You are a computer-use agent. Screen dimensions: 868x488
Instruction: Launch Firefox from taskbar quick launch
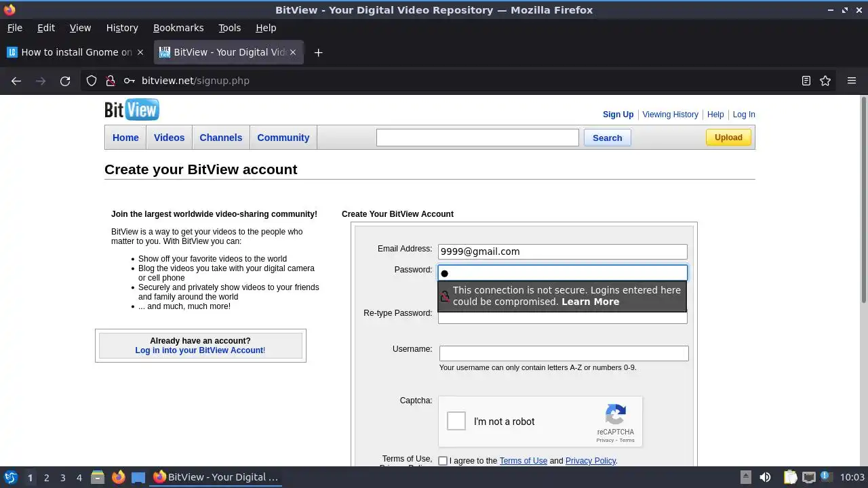(118, 477)
